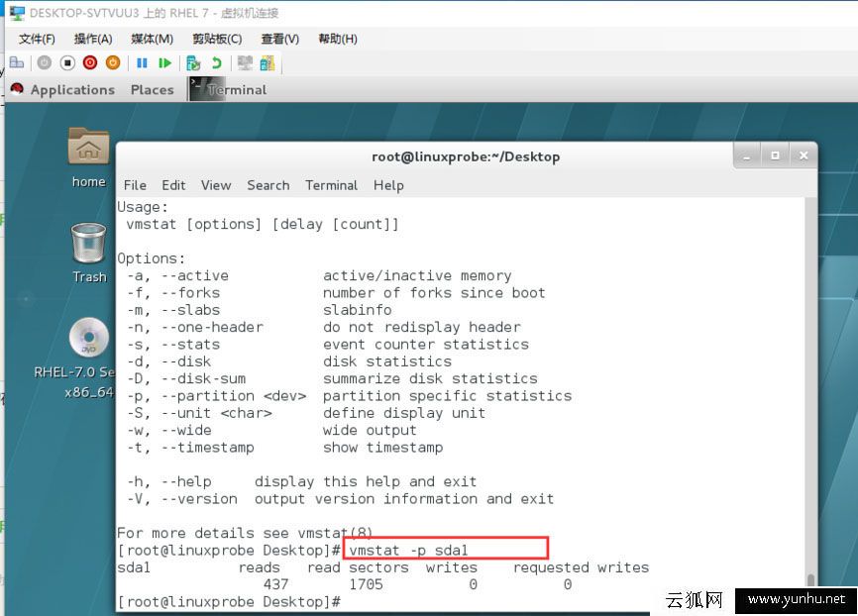
Task: Open the Places menu on the top bar
Action: [152, 89]
